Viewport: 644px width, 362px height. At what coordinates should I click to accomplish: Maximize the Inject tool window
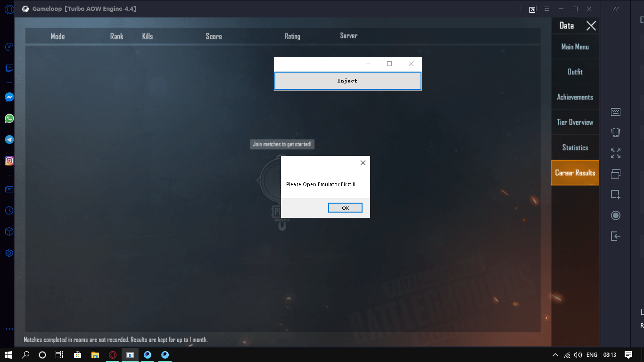tap(389, 64)
